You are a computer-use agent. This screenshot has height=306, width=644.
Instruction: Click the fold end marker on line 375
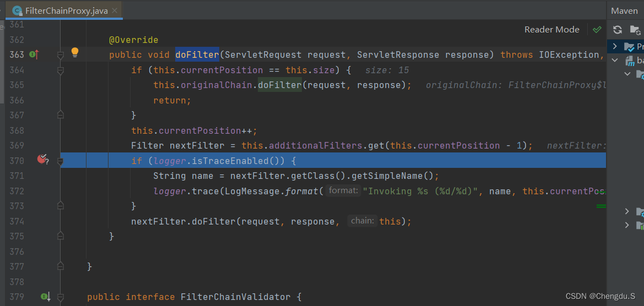tap(61, 236)
